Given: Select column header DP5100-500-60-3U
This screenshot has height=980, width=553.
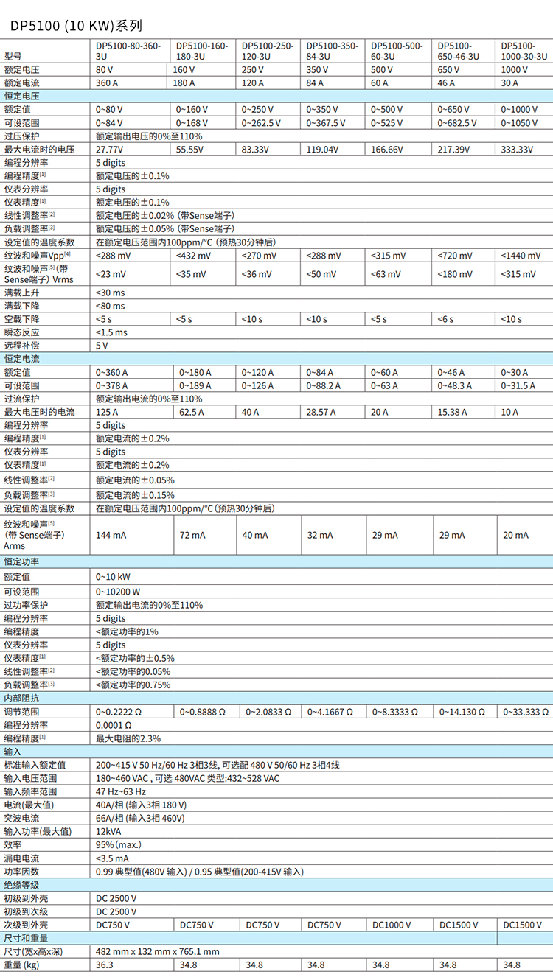Looking at the screenshot, I should point(397,50).
